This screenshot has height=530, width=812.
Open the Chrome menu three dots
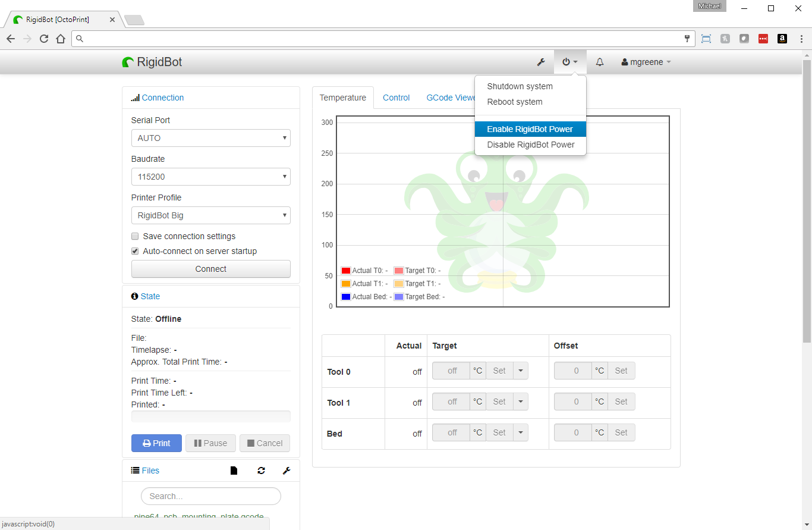pyautogui.click(x=801, y=39)
